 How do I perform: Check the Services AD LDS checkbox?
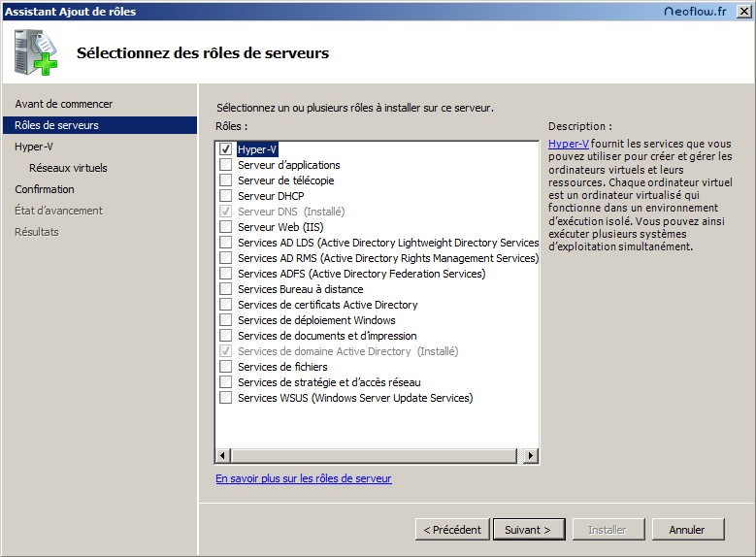click(225, 242)
